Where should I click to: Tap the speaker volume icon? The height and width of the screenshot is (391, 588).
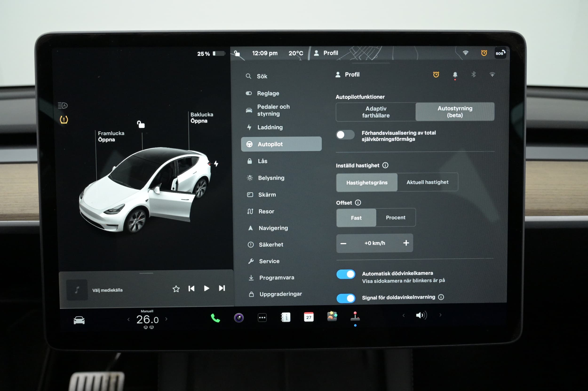tap(422, 315)
